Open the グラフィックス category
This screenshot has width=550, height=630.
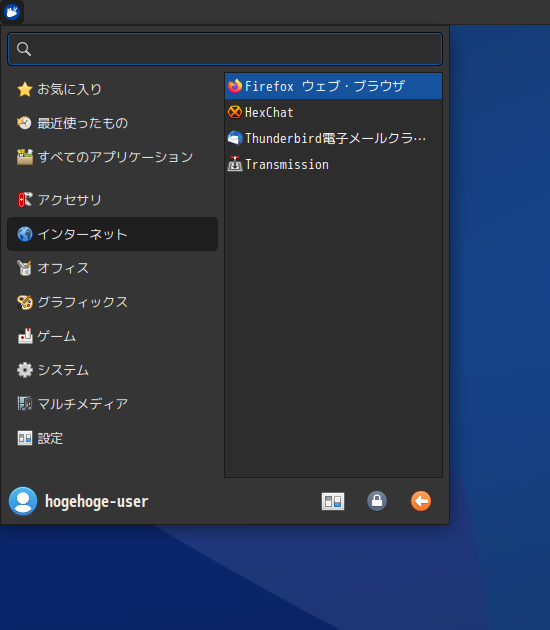point(112,302)
